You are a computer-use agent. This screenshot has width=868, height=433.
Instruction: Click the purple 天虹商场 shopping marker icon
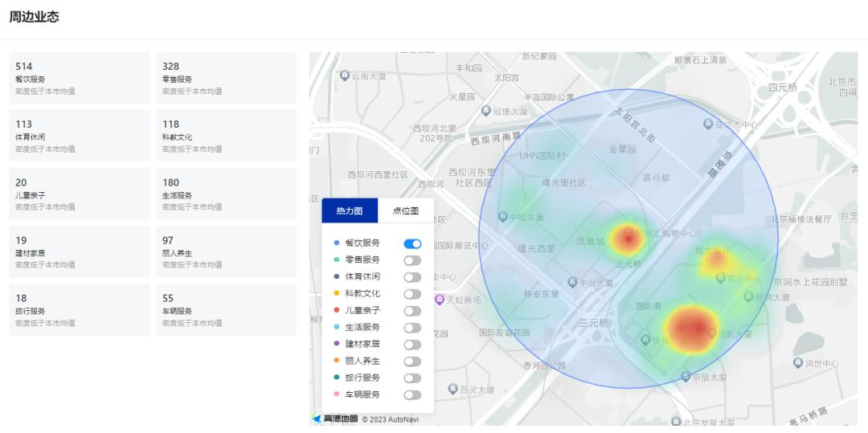(x=440, y=299)
